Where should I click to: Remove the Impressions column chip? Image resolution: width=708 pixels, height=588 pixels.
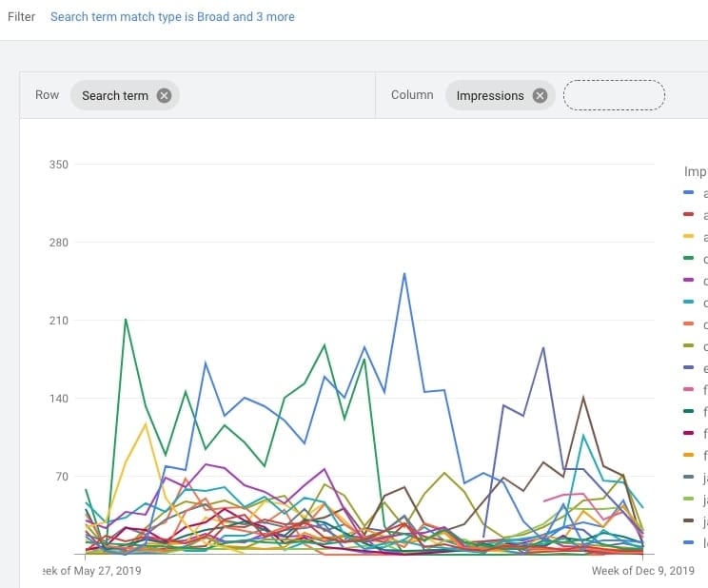(x=540, y=96)
